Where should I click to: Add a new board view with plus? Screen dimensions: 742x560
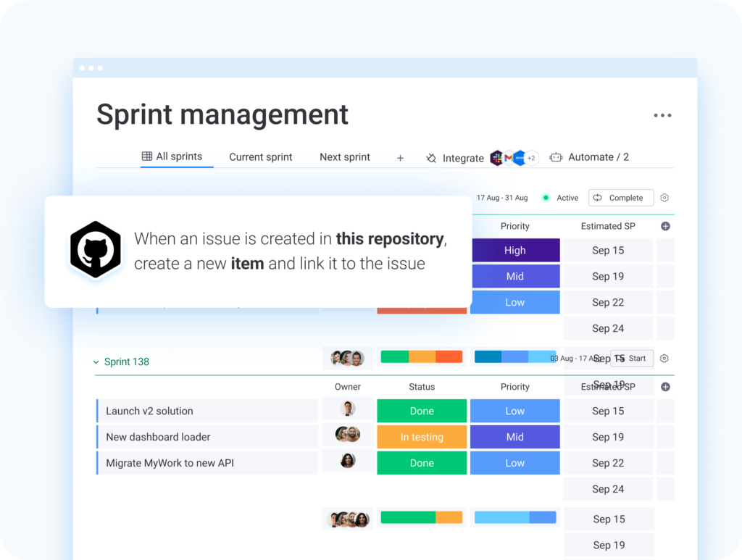point(400,158)
